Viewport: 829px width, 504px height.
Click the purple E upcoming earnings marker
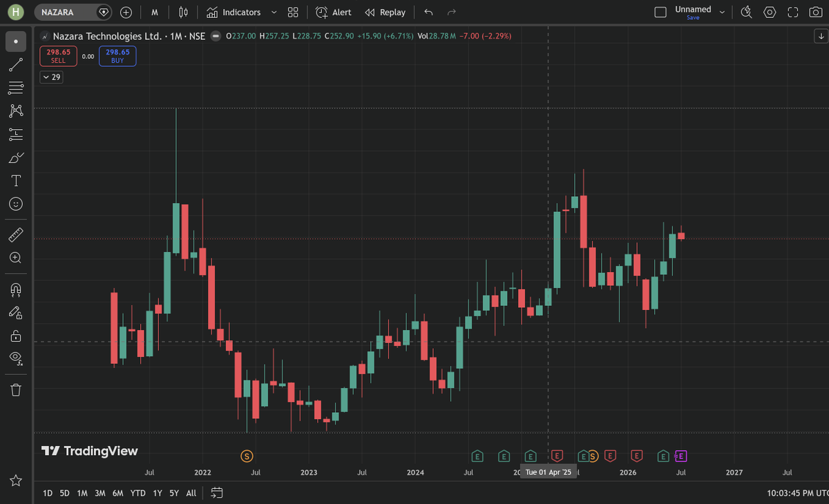[x=680, y=456]
